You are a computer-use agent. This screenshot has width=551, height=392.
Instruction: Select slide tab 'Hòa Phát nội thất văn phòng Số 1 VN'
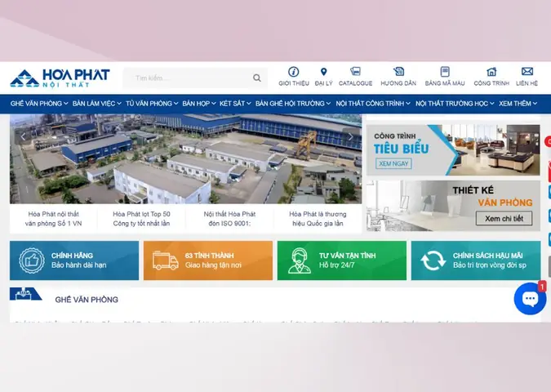(53, 219)
